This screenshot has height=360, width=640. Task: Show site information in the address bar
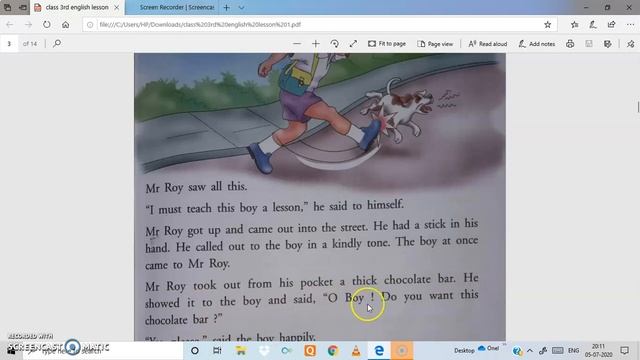tap(90, 25)
